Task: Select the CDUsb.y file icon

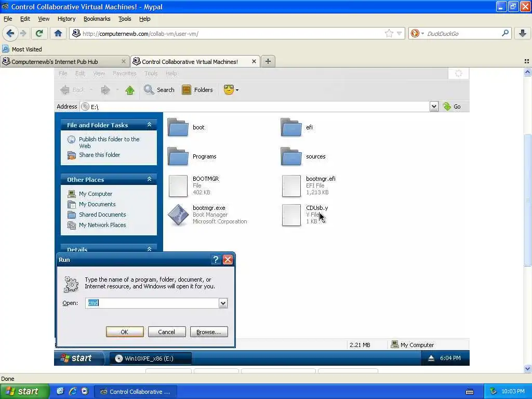Action: 291,215
